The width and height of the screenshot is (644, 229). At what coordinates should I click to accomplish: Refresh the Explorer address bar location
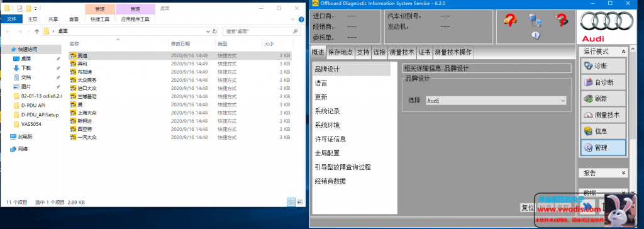214,31
